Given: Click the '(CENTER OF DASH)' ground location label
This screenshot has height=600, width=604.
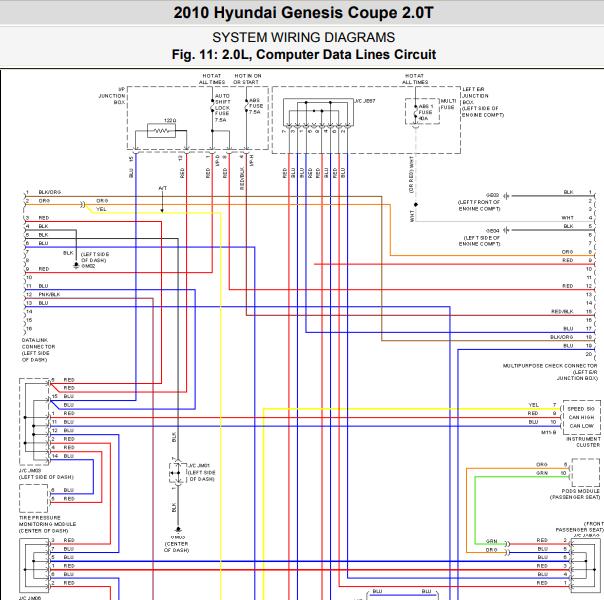Looking at the screenshot, I should [x=176, y=547].
